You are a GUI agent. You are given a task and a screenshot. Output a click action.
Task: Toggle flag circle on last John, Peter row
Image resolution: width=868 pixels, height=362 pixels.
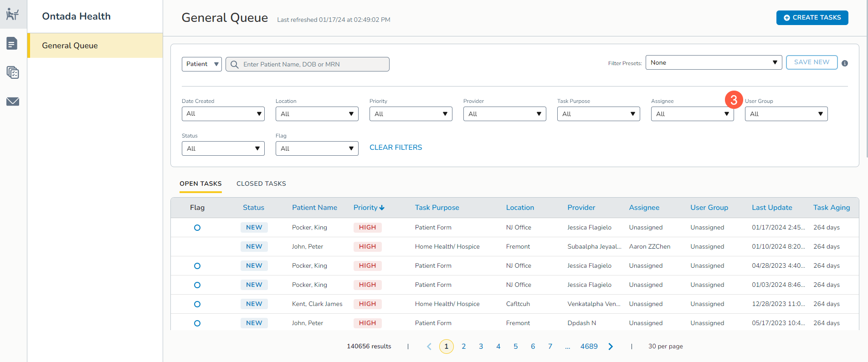pyautogui.click(x=197, y=323)
